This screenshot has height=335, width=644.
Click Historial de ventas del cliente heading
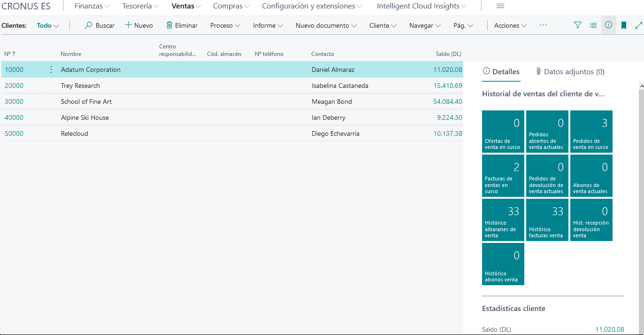click(543, 93)
